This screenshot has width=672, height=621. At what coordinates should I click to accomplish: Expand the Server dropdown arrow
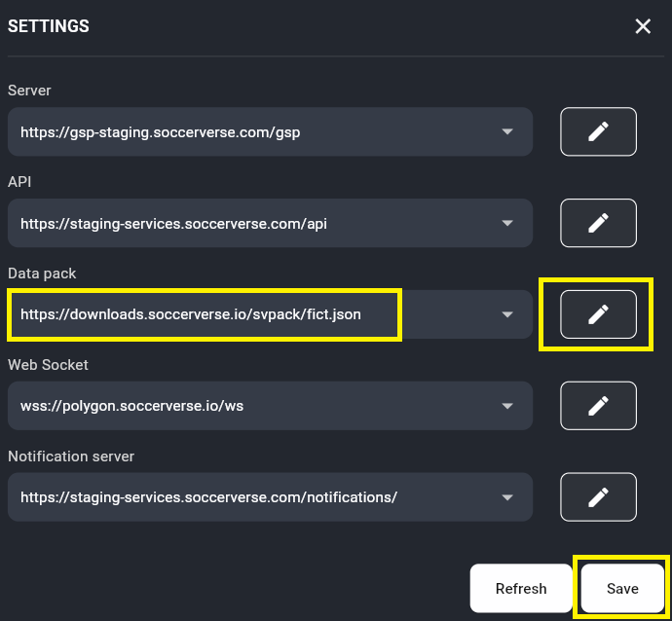click(507, 132)
